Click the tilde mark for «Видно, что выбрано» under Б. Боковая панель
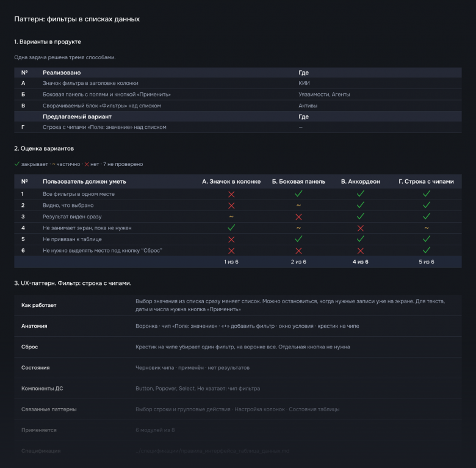Image resolution: width=476 pixels, height=468 pixels. pos(298,206)
